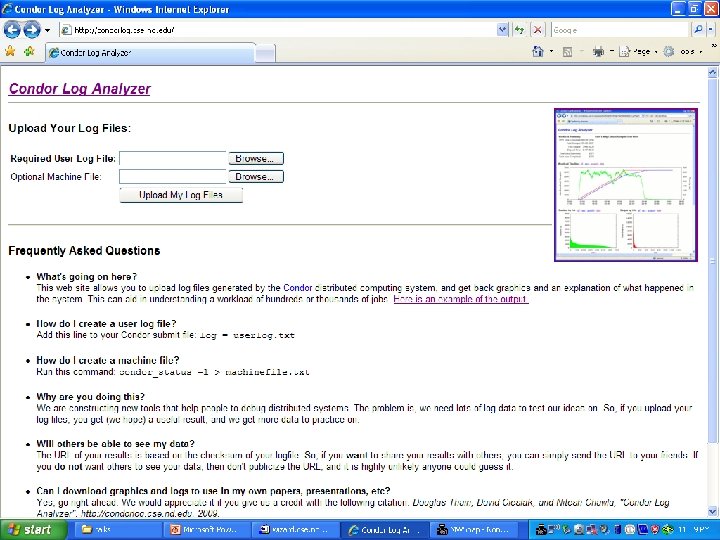The image size is (720, 540).
Task: Open the example output screenshot thumbnail
Action: pyautogui.click(x=626, y=185)
